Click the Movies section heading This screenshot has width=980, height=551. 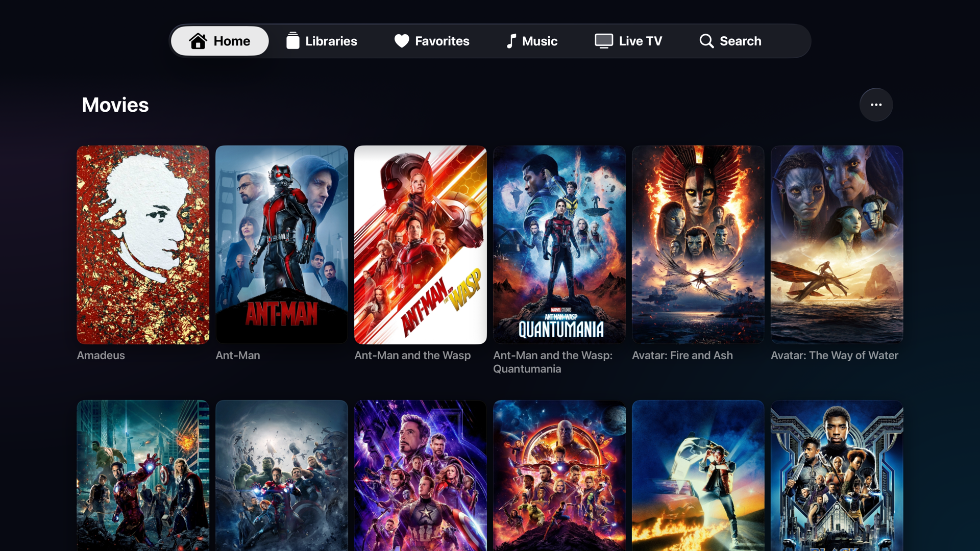tap(115, 105)
